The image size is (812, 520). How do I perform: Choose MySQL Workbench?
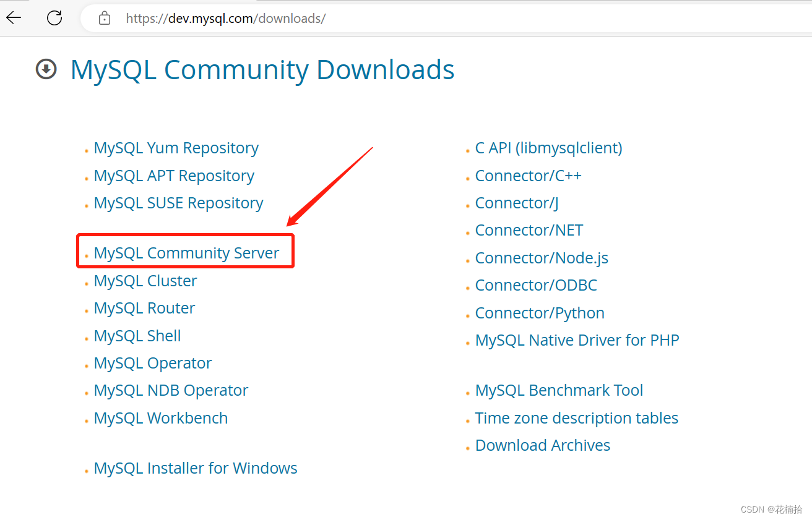161,418
